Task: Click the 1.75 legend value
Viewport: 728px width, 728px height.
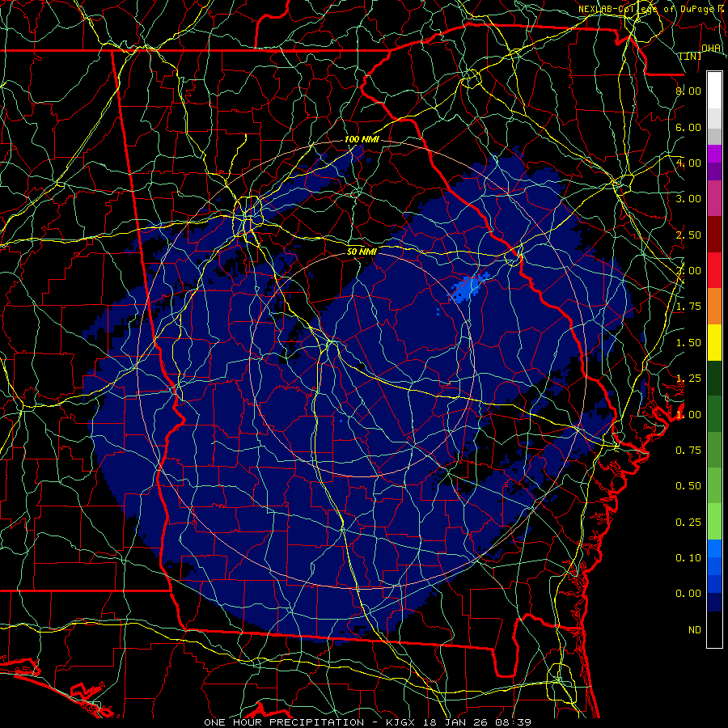Action: coord(688,307)
